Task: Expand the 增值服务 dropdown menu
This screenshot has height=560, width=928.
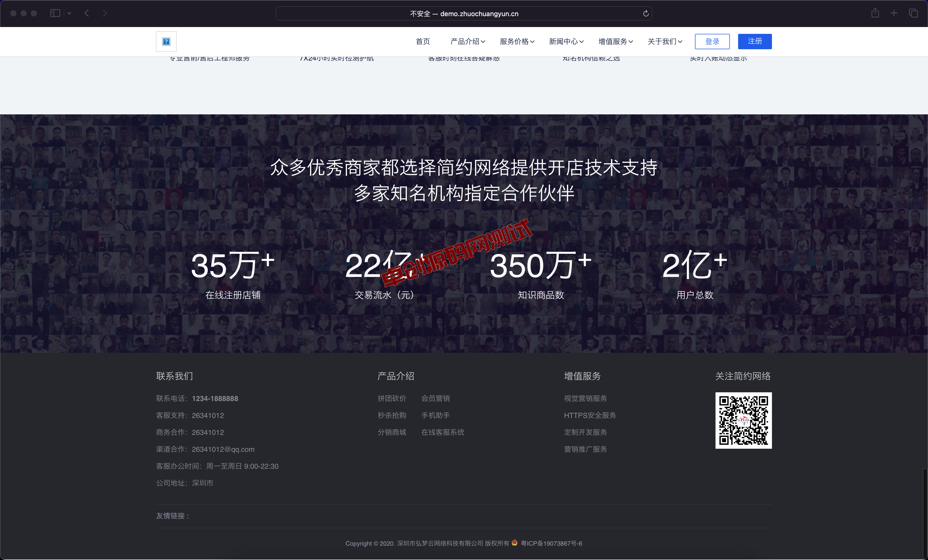Action: (x=615, y=41)
